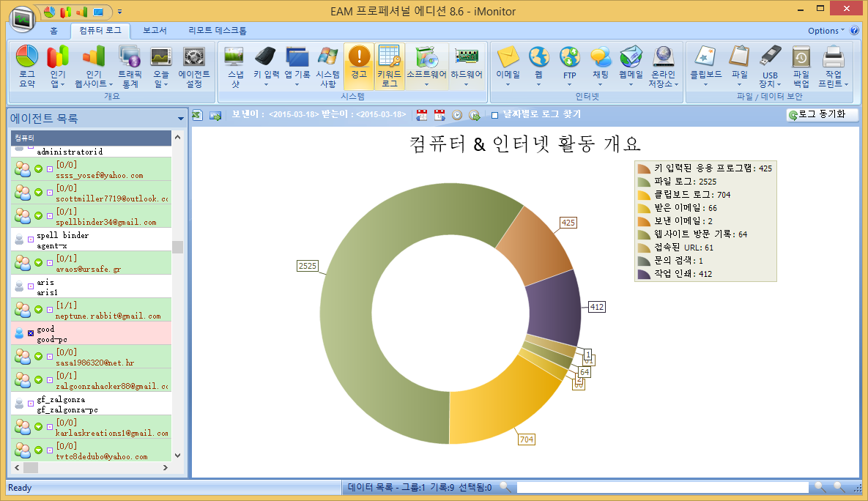Select 클립보드 로그 legend swatch

click(644, 195)
